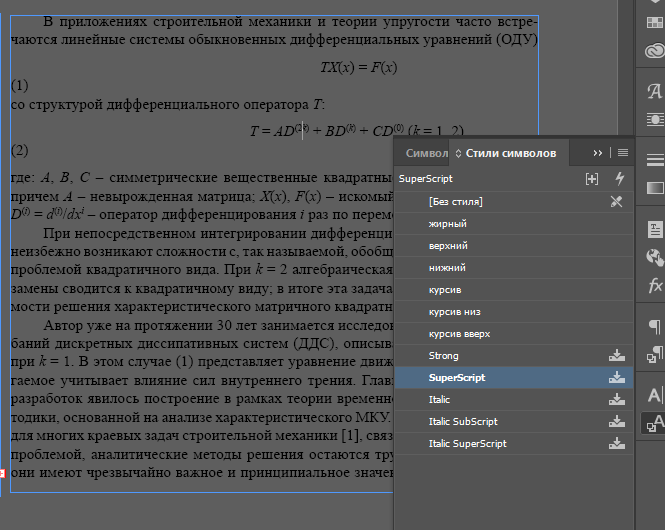
Task: Place cursor in formula TX(x) = F(x)
Action: coord(358,67)
